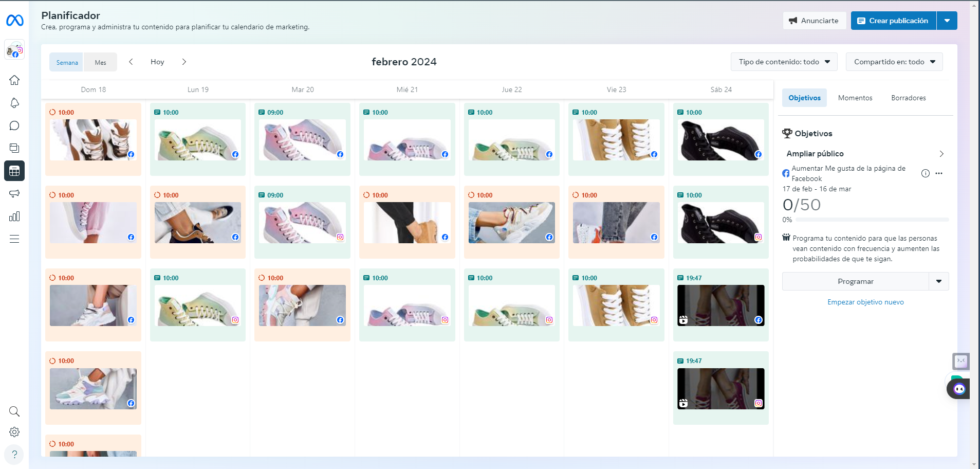Open Tipo de contenido: todo dropdown

[784, 62]
